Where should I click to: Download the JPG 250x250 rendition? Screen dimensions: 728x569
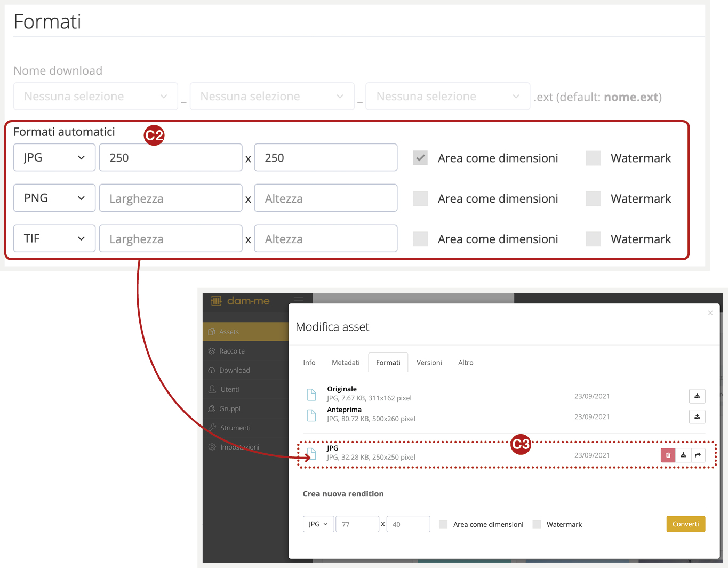pyautogui.click(x=683, y=455)
